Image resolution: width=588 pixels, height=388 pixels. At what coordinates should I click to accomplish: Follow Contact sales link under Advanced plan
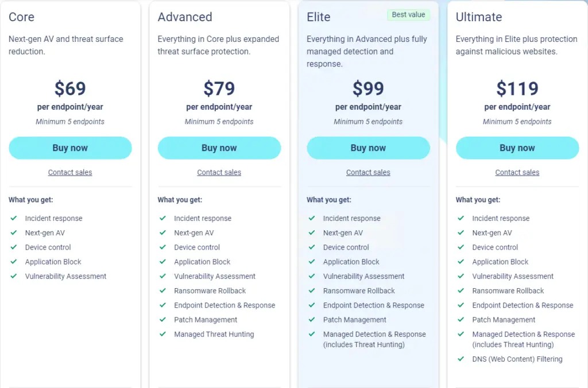[219, 172]
